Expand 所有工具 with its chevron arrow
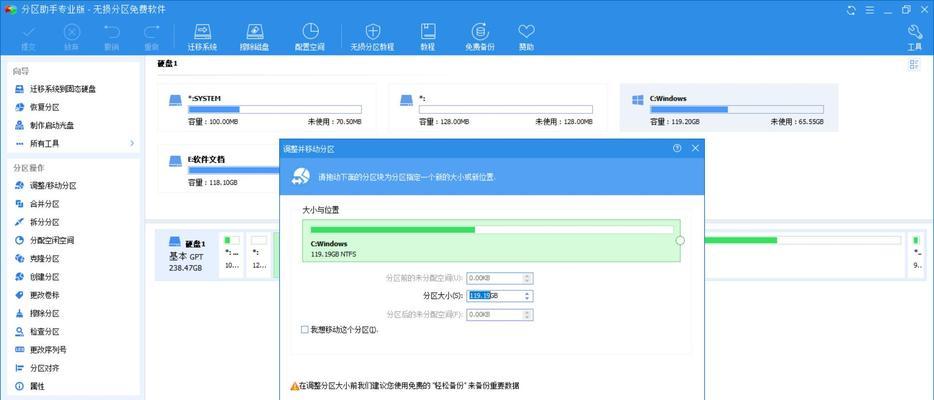 (132, 143)
